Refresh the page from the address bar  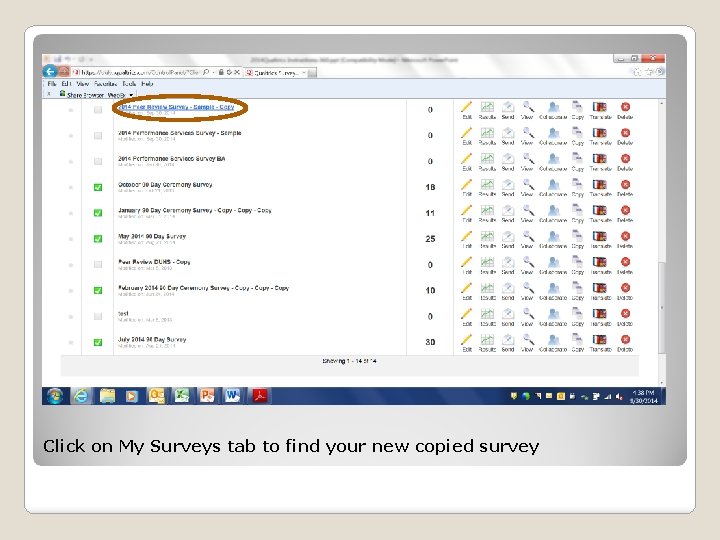tap(229, 72)
